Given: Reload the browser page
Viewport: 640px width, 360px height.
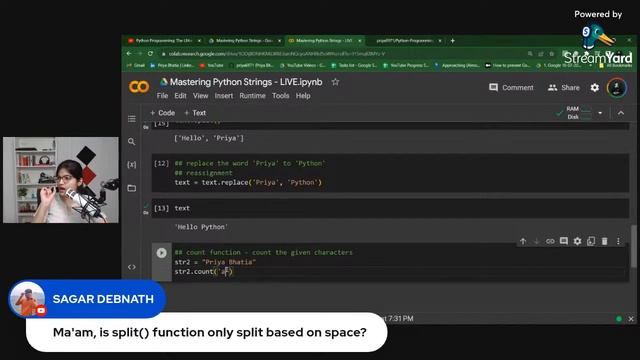Looking at the screenshot, I should click(150, 53).
